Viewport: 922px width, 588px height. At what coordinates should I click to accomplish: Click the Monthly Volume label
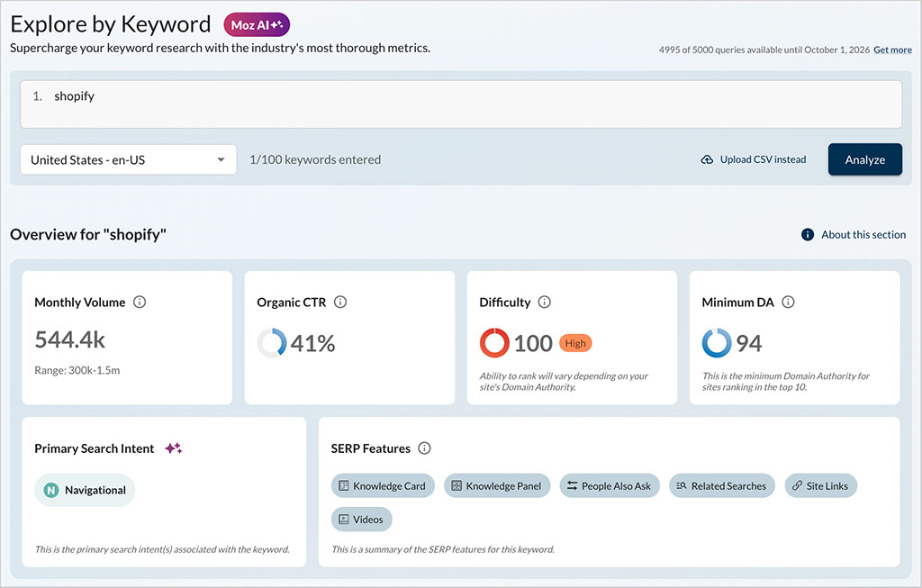click(80, 303)
